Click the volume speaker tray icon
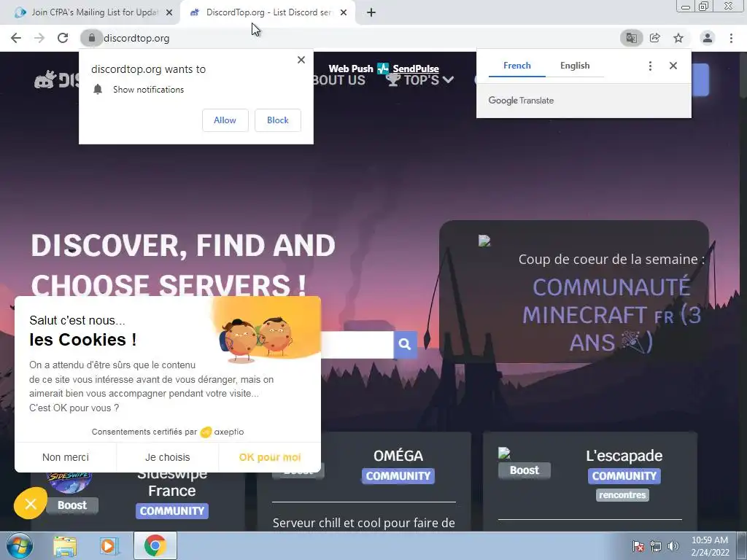747x560 pixels. [x=673, y=546]
